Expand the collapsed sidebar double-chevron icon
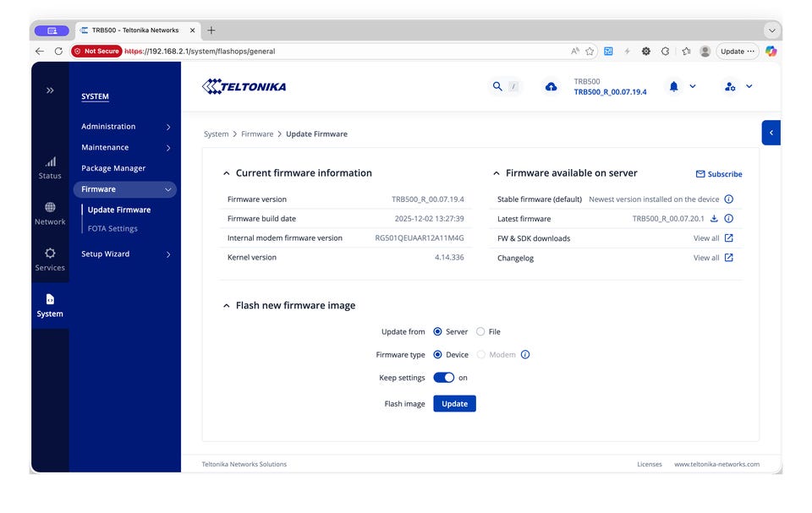The image size is (812, 513). point(50,90)
